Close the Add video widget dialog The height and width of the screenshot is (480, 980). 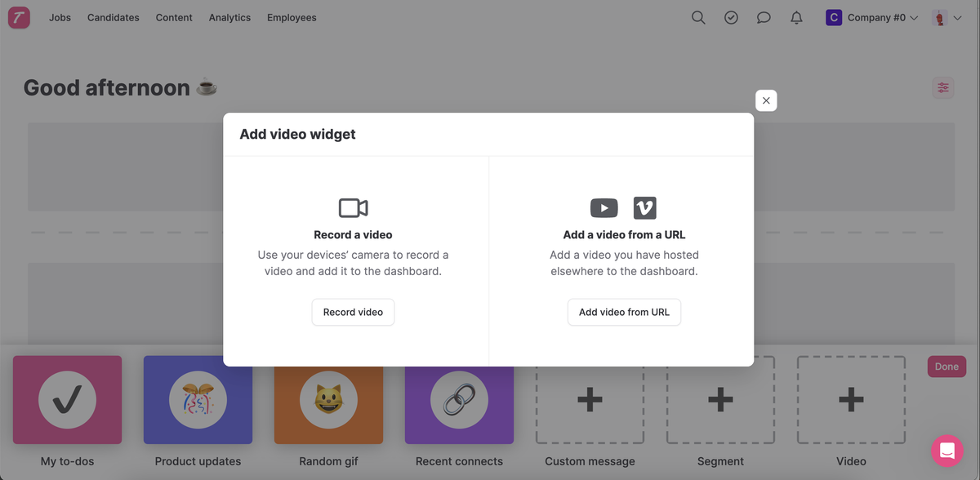tap(766, 100)
